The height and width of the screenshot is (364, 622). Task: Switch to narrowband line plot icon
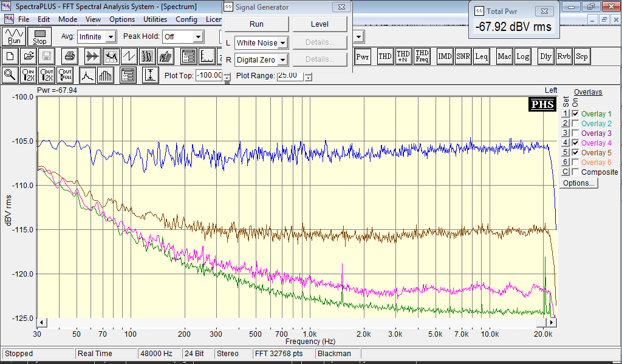coord(87,75)
